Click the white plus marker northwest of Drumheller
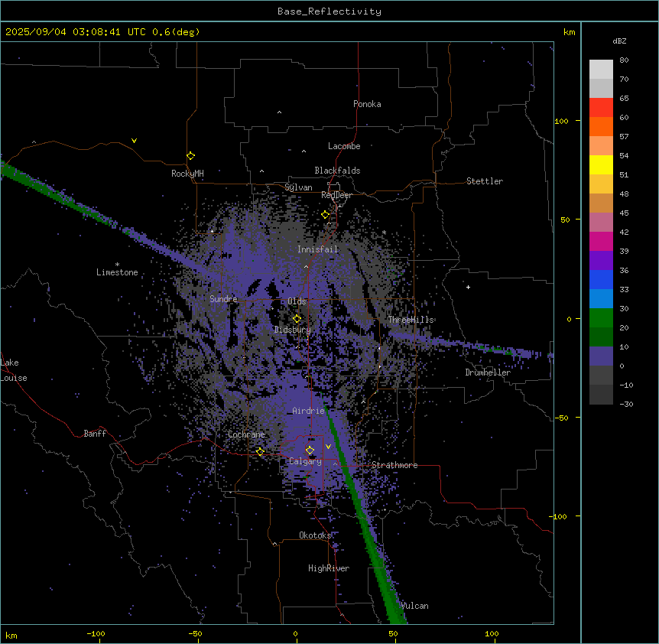 (468, 287)
